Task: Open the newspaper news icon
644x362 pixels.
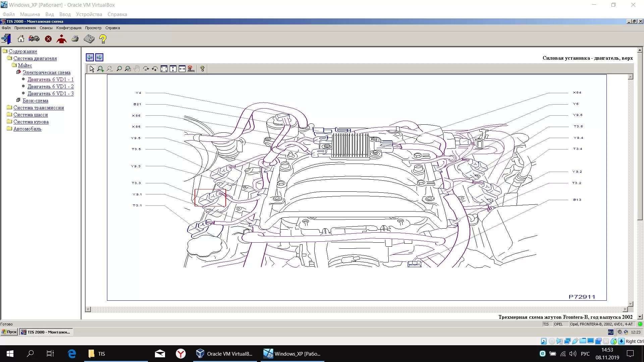Action: (89, 39)
